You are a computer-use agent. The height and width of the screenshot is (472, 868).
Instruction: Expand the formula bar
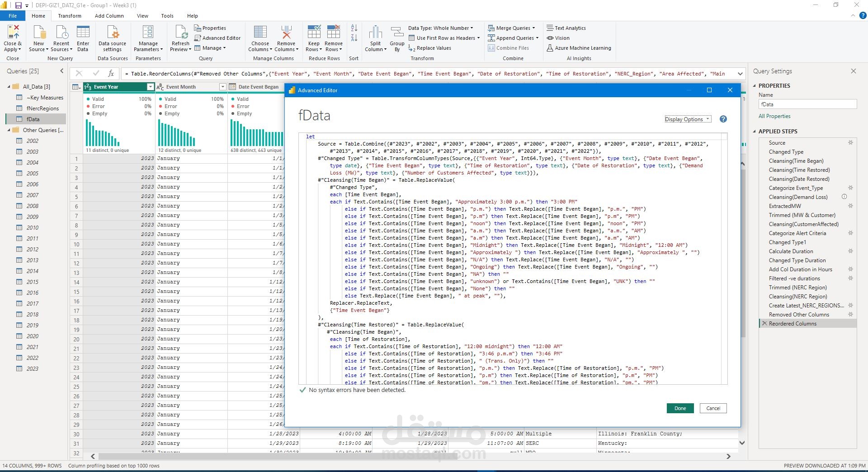740,73
